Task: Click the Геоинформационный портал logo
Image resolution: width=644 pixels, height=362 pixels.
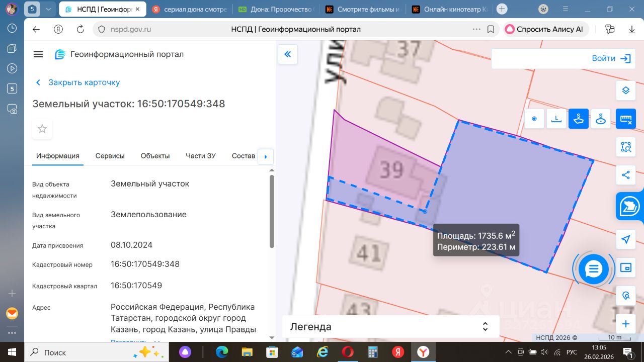Action: click(x=119, y=54)
